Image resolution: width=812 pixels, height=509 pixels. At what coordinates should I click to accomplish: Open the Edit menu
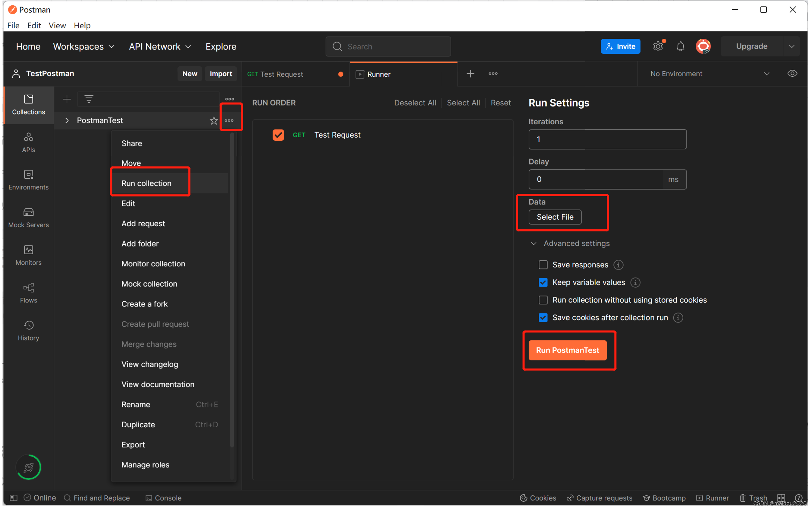(34, 25)
